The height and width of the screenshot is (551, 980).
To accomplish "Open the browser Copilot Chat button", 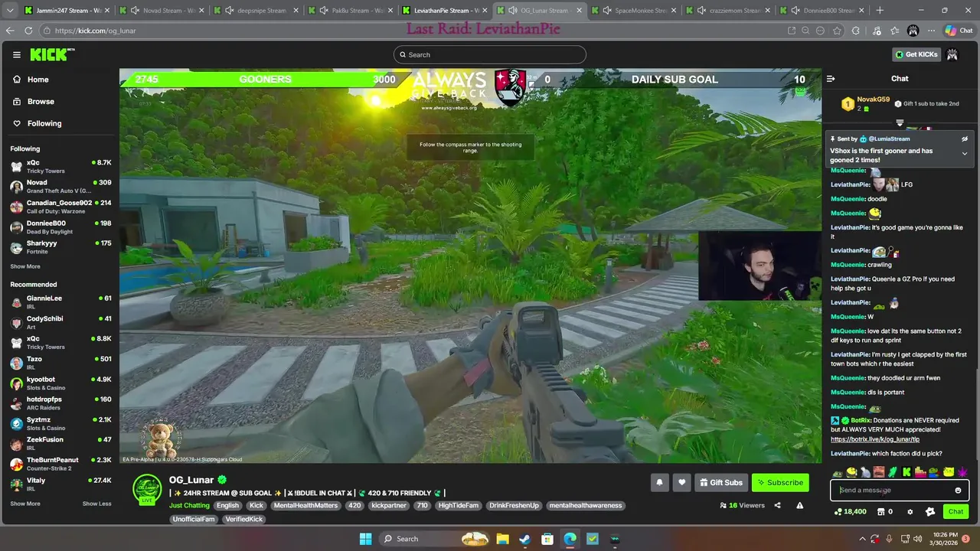I will coord(960,31).
